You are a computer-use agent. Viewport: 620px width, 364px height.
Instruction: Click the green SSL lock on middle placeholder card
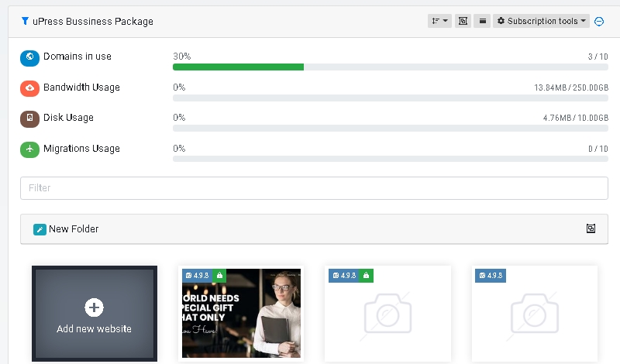coord(366,276)
